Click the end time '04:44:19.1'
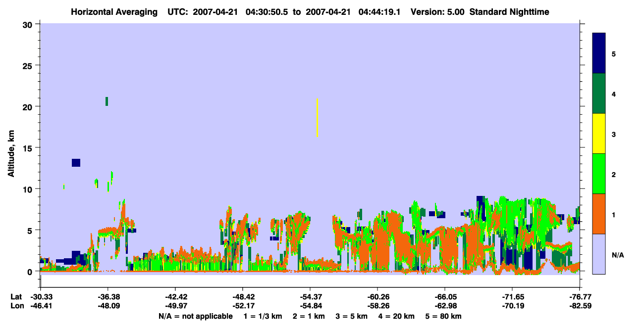Viewport: 644px width, 330px height. pyautogui.click(x=380, y=11)
